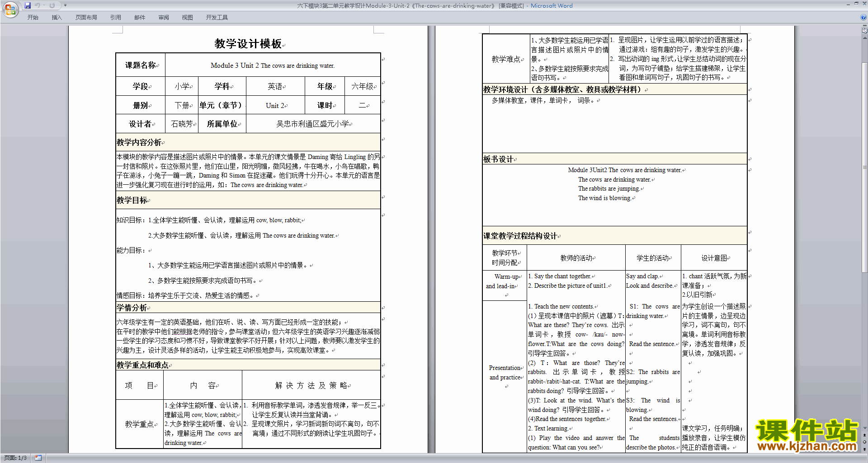The width and height of the screenshot is (868, 463).
Task: Toggle the ruler icon above vertical scrollbar
Action: [x=865, y=31]
